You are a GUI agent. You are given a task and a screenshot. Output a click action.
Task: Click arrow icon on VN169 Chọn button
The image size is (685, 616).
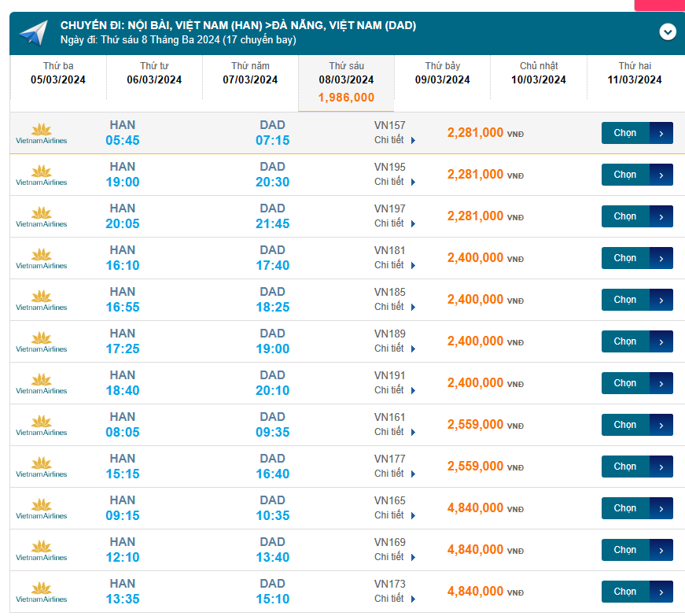(x=661, y=550)
